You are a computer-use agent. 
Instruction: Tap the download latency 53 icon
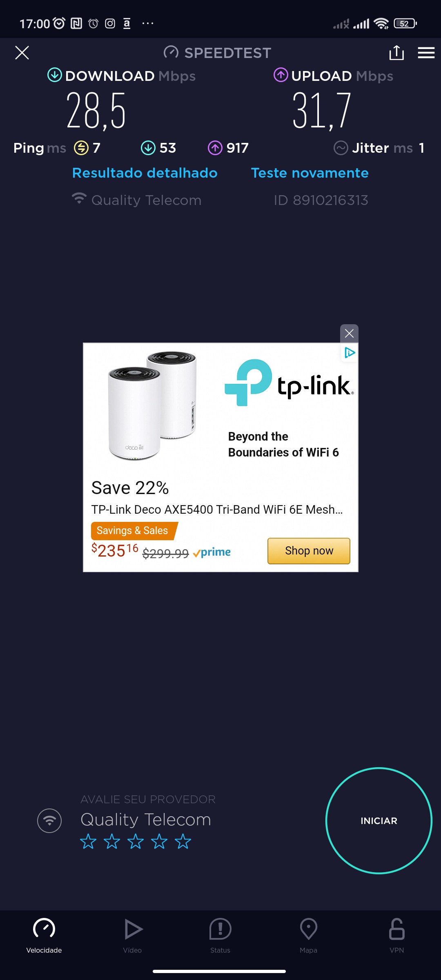[148, 148]
